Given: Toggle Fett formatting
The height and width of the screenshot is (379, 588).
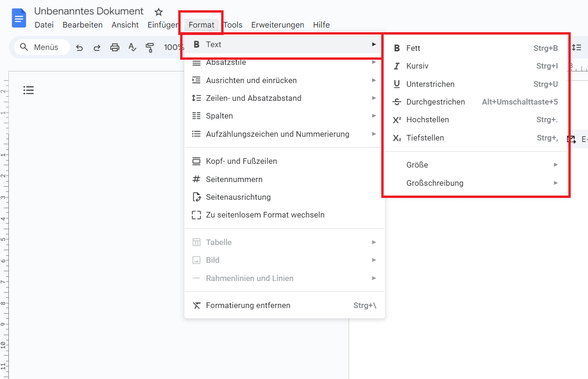Looking at the screenshot, I should point(413,48).
